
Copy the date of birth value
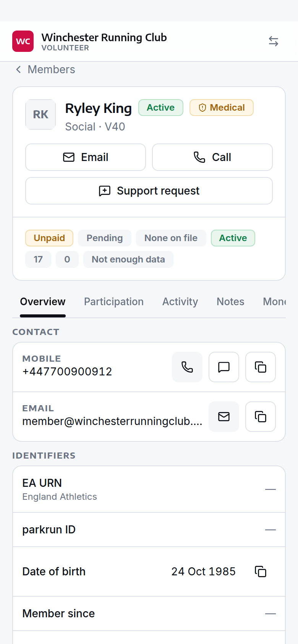click(261, 572)
